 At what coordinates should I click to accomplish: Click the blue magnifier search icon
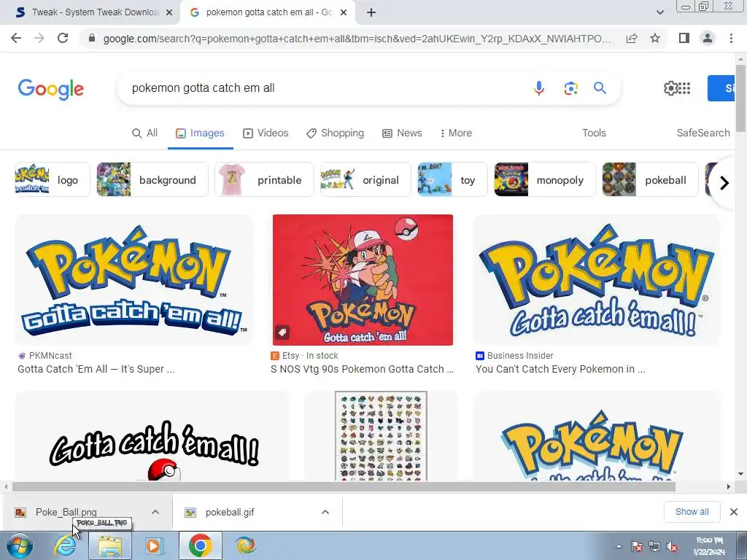[x=600, y=88]
